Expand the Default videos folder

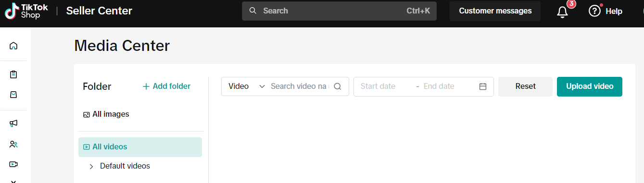pyautogui.click(x=91, y=166)
